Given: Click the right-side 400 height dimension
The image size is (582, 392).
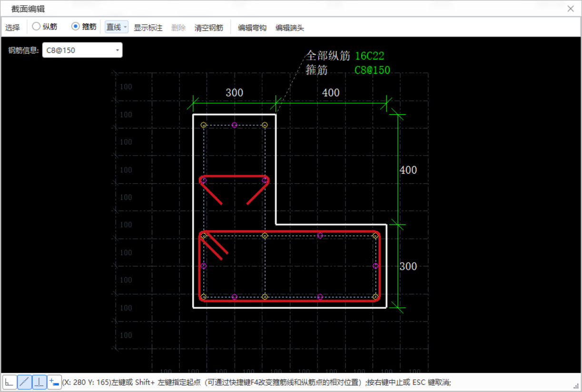Looking at the screenshot, I should (408, 170).
